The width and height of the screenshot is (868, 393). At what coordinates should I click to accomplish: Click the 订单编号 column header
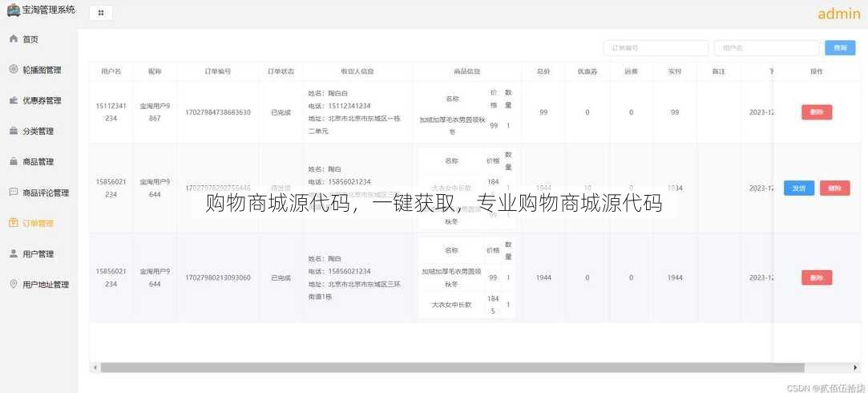[218, 71]
